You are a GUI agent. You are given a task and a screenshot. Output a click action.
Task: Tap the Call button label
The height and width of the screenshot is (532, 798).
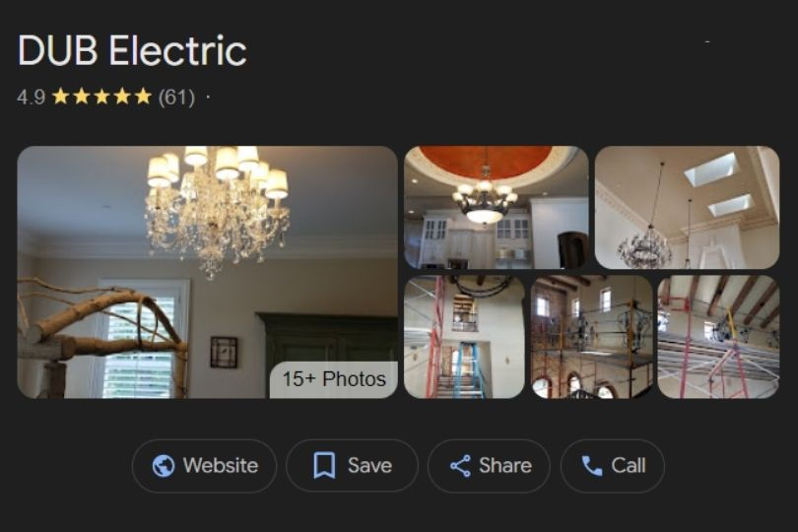629,465
